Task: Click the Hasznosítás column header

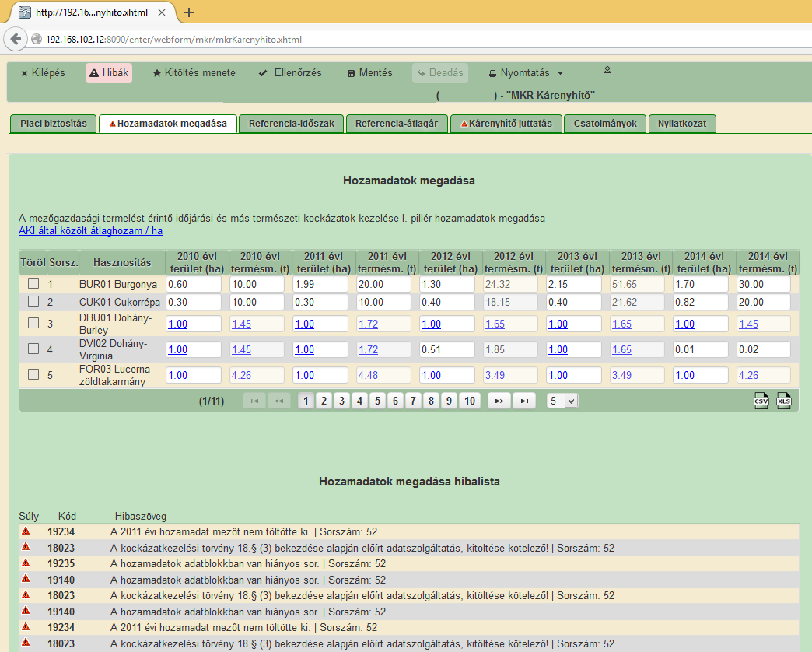Action: (122, 262)
